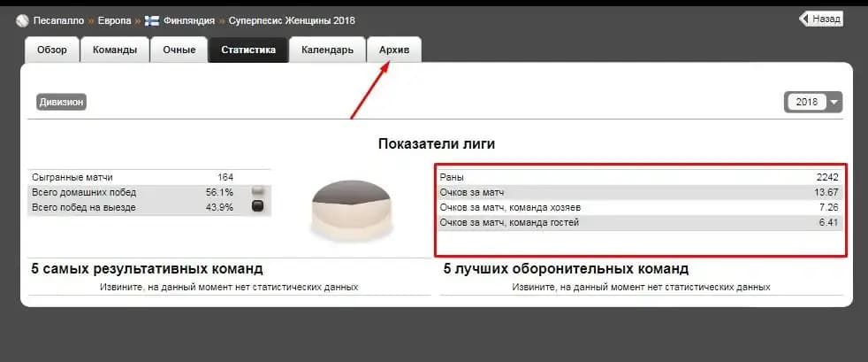Click Очков за матч, команда хозяев label
This screenshot has width=868, height=362.
[510, 207]
